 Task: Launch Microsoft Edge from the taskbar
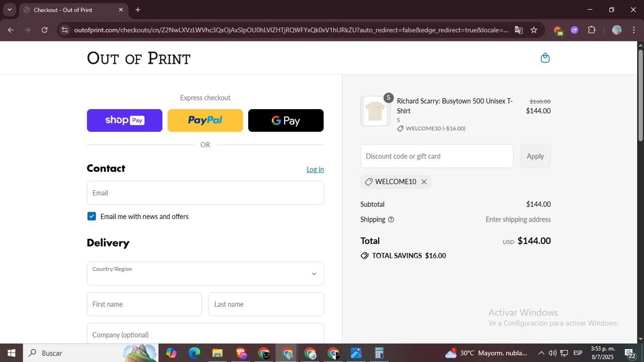click(x=194, y=353)
